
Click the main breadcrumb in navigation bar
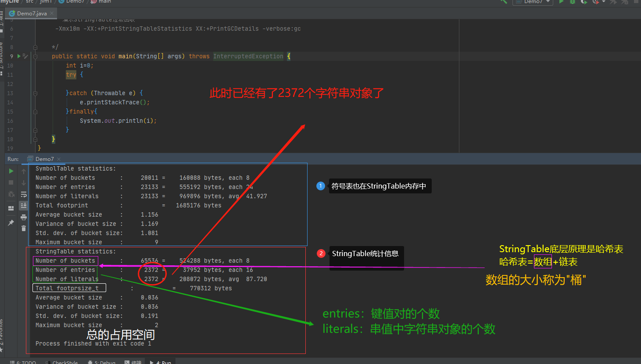tap(101, 2)
